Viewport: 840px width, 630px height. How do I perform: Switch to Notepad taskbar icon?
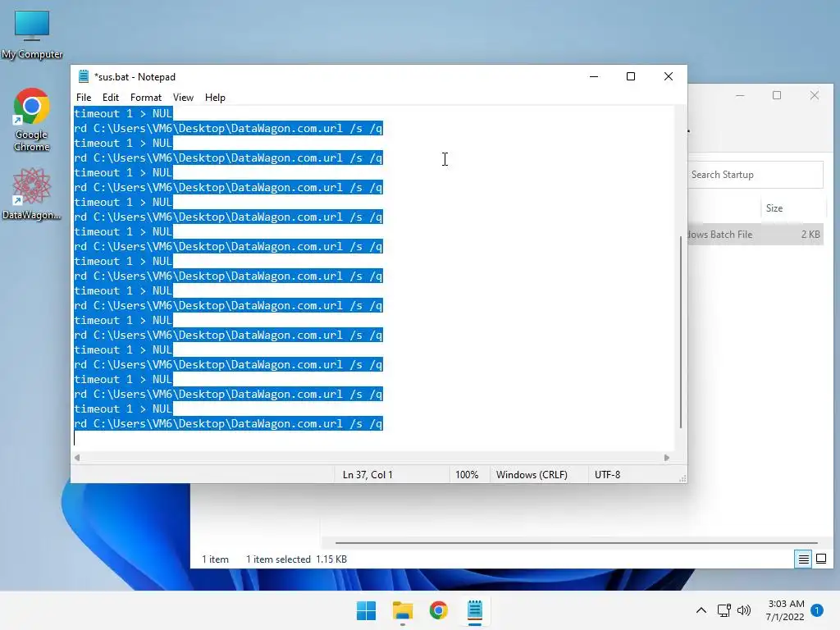(475, 610)
